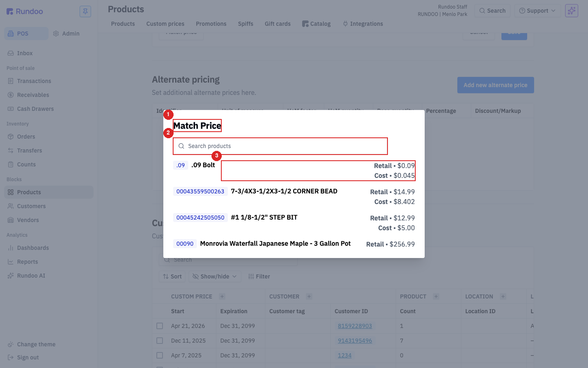
Task: Open the Products tab
Action: point(123,24)
